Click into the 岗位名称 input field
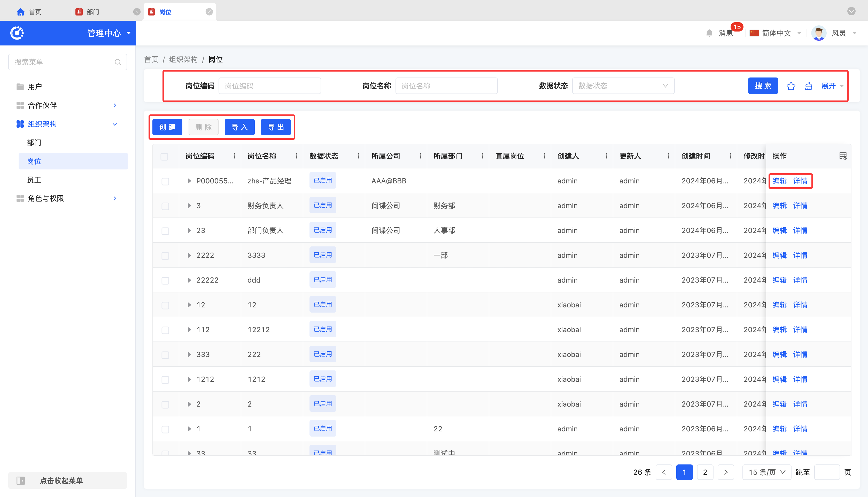This screenshot has height=497, width=868. [x=446, y=86]
